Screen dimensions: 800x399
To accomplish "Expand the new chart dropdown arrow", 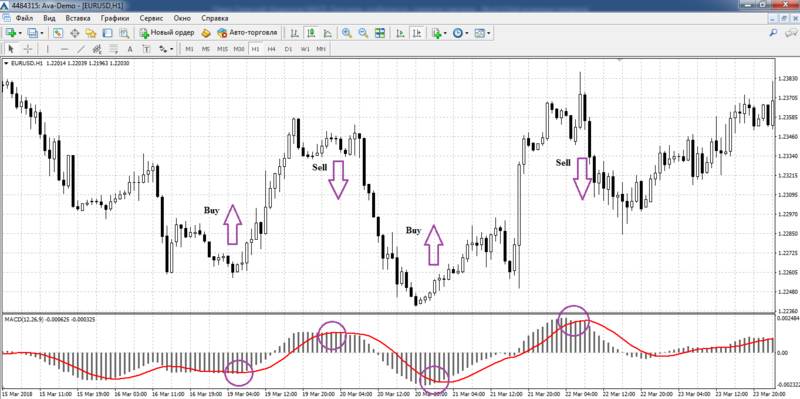I will click(x=20, y=33).
